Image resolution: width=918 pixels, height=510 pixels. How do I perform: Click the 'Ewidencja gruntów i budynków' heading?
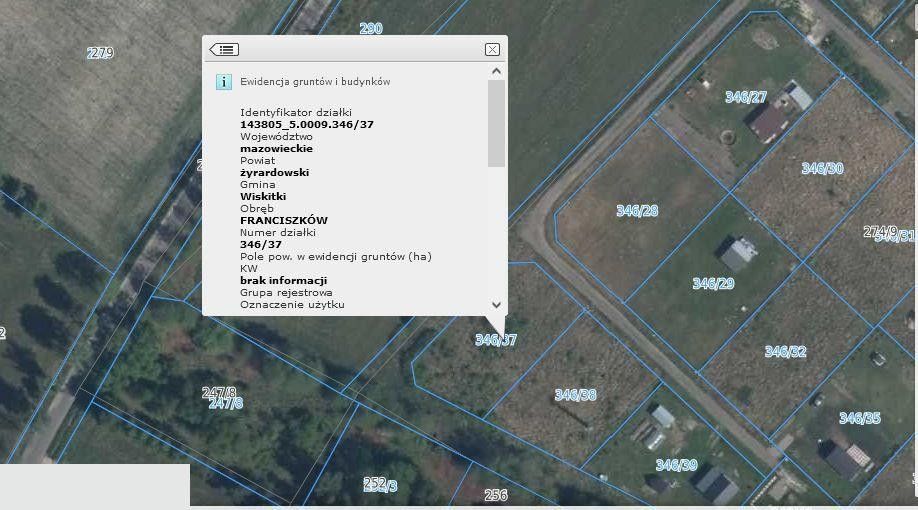315,82
